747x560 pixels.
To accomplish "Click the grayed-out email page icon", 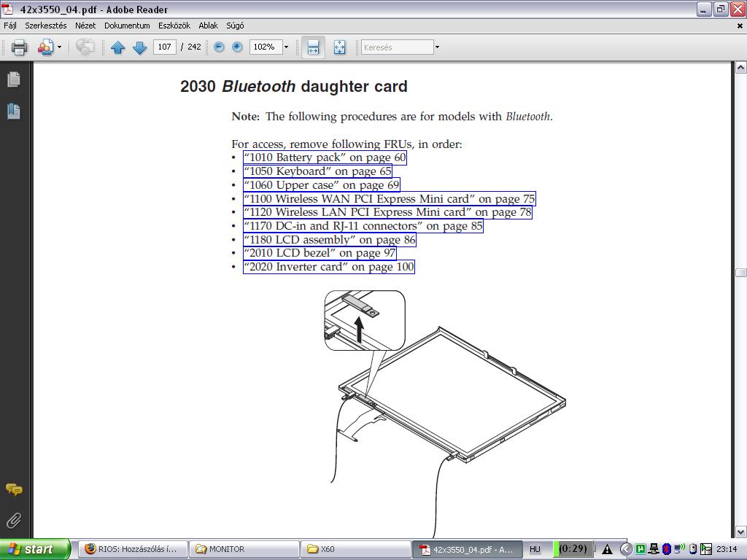I will tap(85, 47).
